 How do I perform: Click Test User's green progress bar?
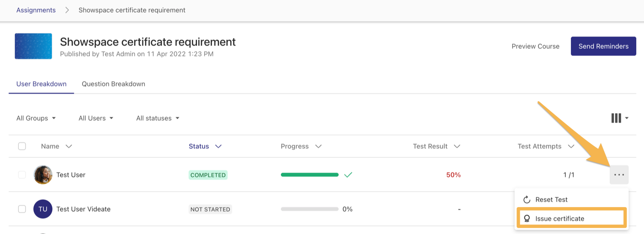point(310,175)
